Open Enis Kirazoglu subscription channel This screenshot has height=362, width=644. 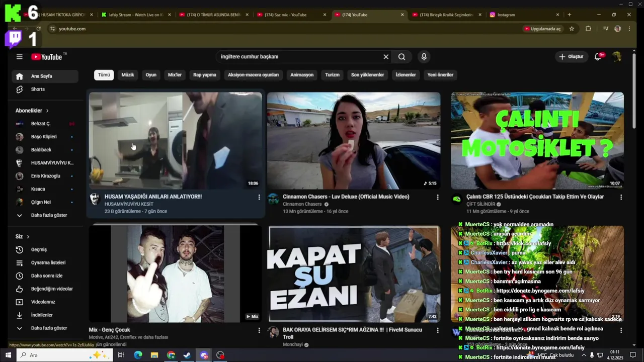tap(45, 176)
